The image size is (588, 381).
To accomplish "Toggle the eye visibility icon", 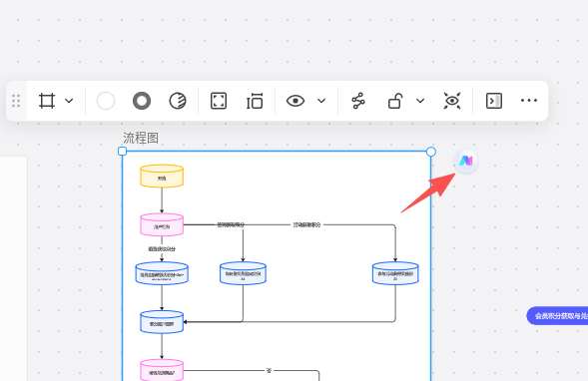I will tap(295, 101).
